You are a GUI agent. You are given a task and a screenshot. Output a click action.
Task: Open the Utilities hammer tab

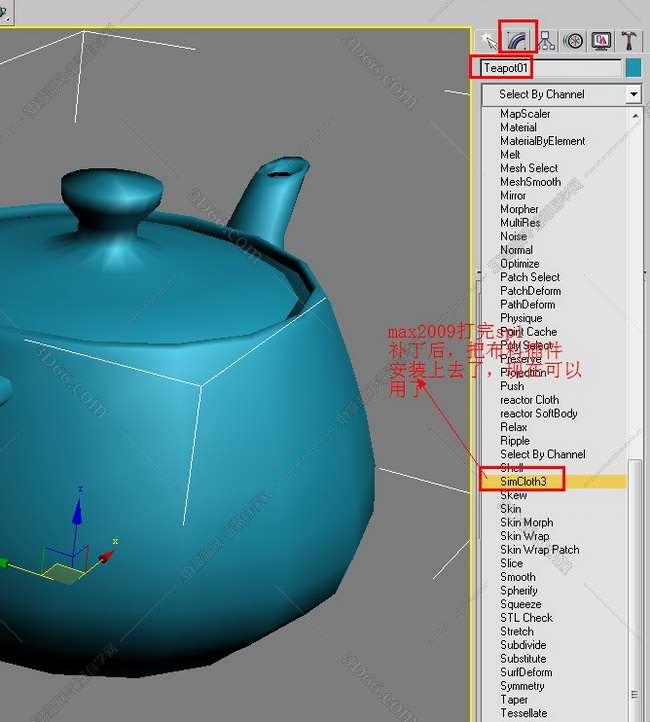629,40
